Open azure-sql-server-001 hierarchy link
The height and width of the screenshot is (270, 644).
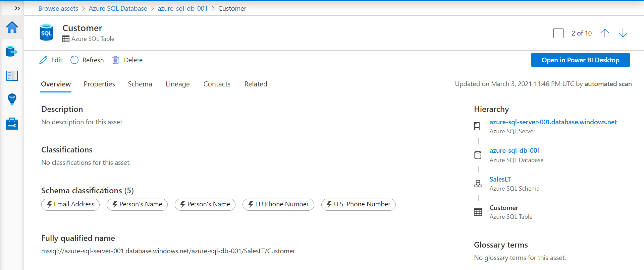tap(553, 122)
